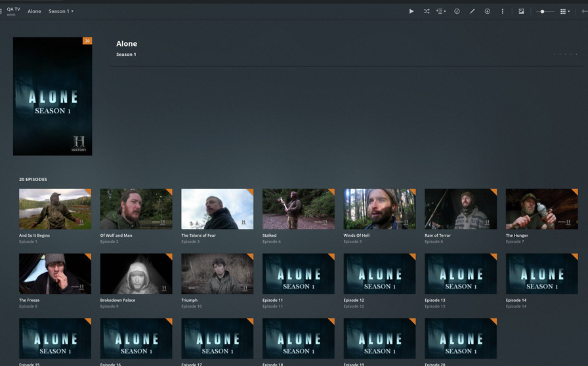Open the Episode 19 thumbnail
588x366 pixels.
pyautogui.click(x=379, y=338)
